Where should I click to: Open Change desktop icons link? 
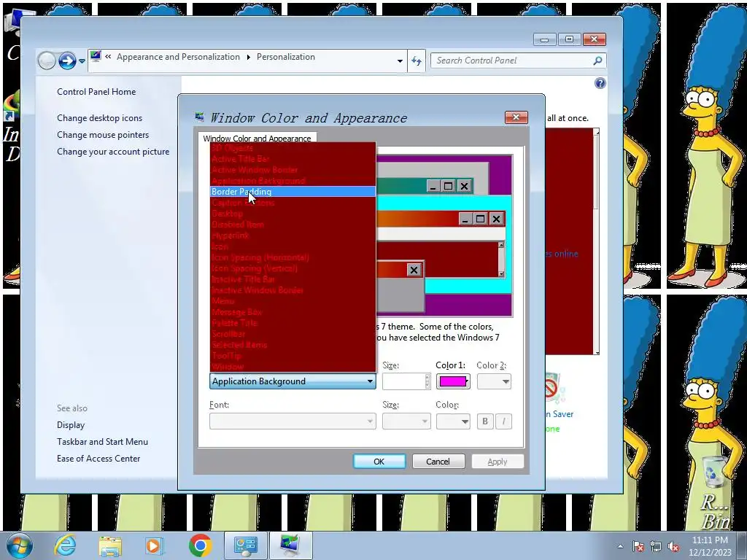click(99, 118)
